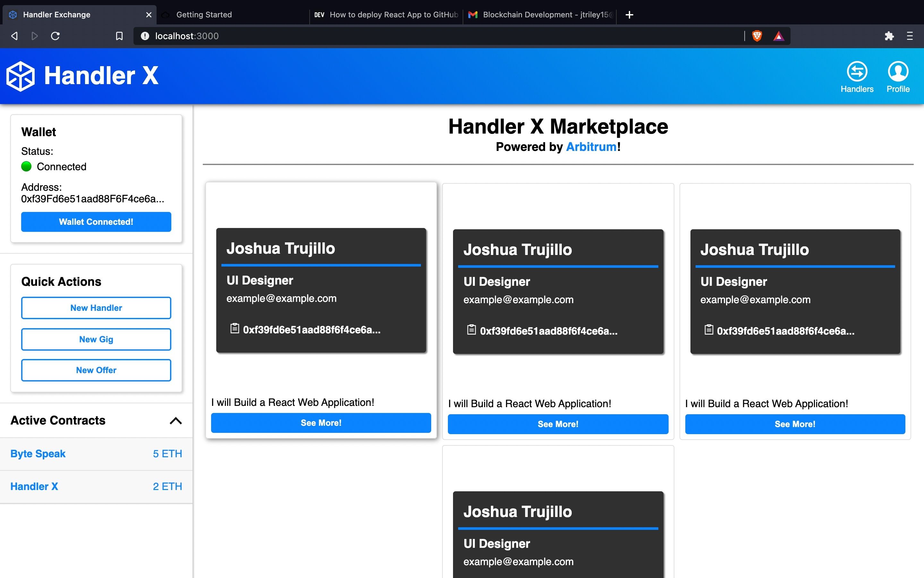
Task: Click Joshua Trujillo name on first card
Action: pos(281,249)
